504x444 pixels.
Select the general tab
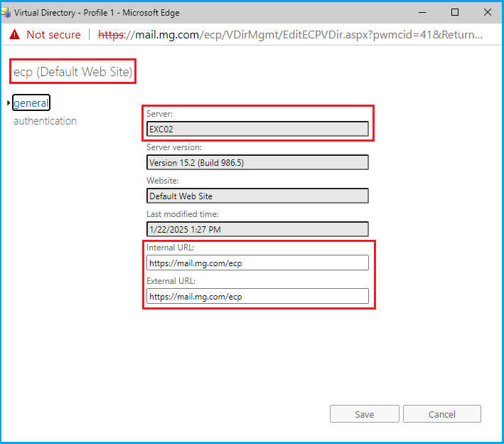(x=31, y=103)
